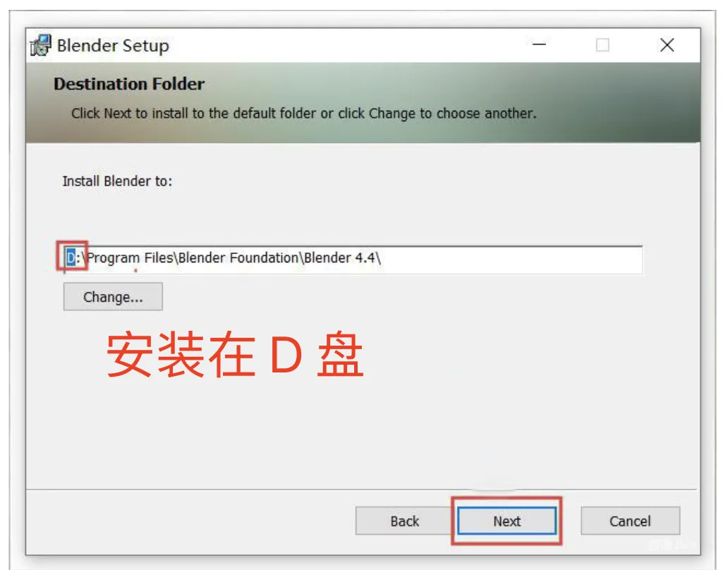
Task: Click the greyed-out maximize box
Action: pos(602,45)
